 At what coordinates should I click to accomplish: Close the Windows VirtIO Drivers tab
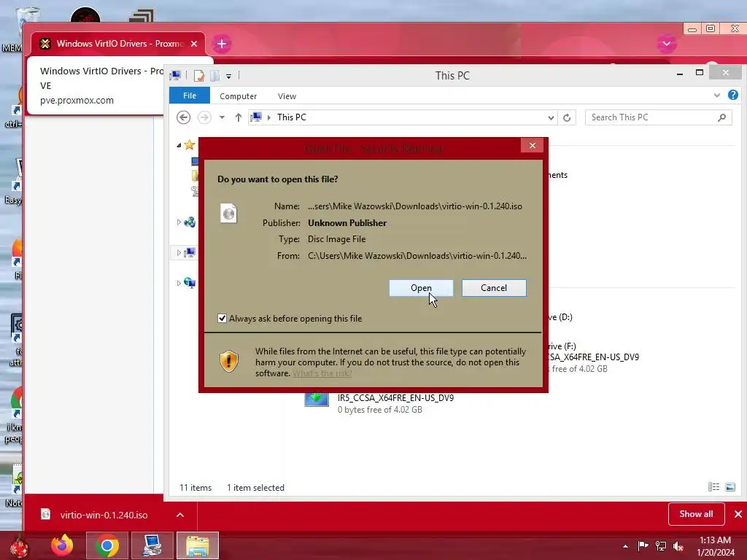click(x=194, y=44)
